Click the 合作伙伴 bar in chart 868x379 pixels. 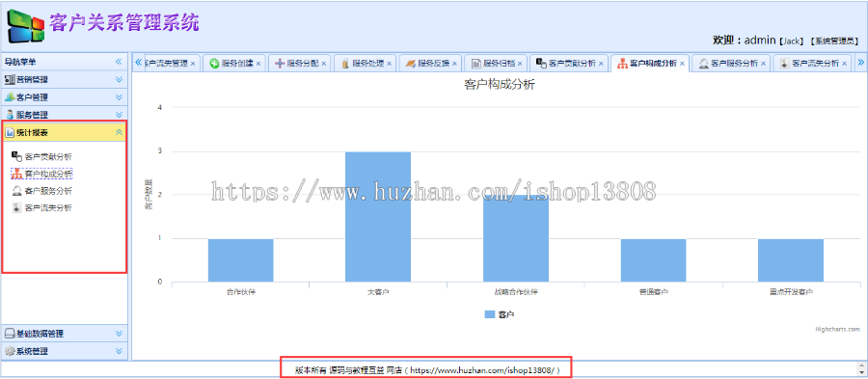[x=241, y=260]
